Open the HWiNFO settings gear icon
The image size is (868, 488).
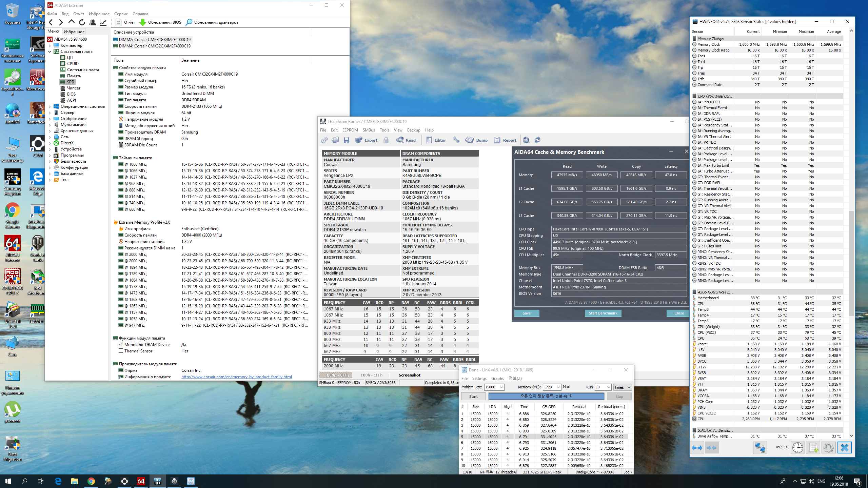(x=828, y=448)
